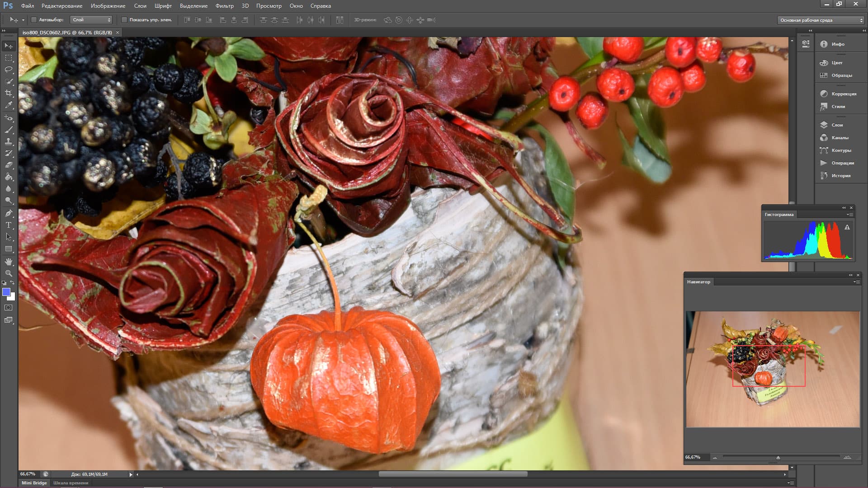Select the Lasso tool
Viewport: 868px width, 488px height.
coord(9,70)
